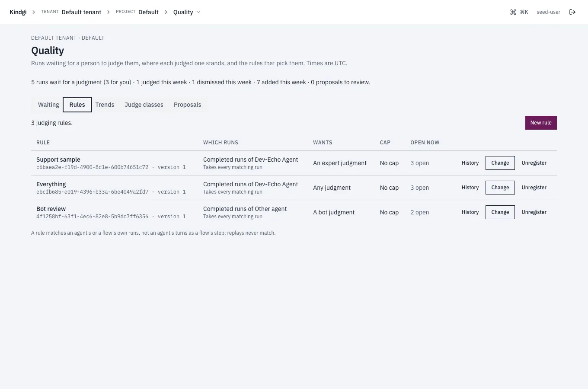View History for Everything rule
The width and height of the screenshot is (588, 389).
click(x=470, y=188)
